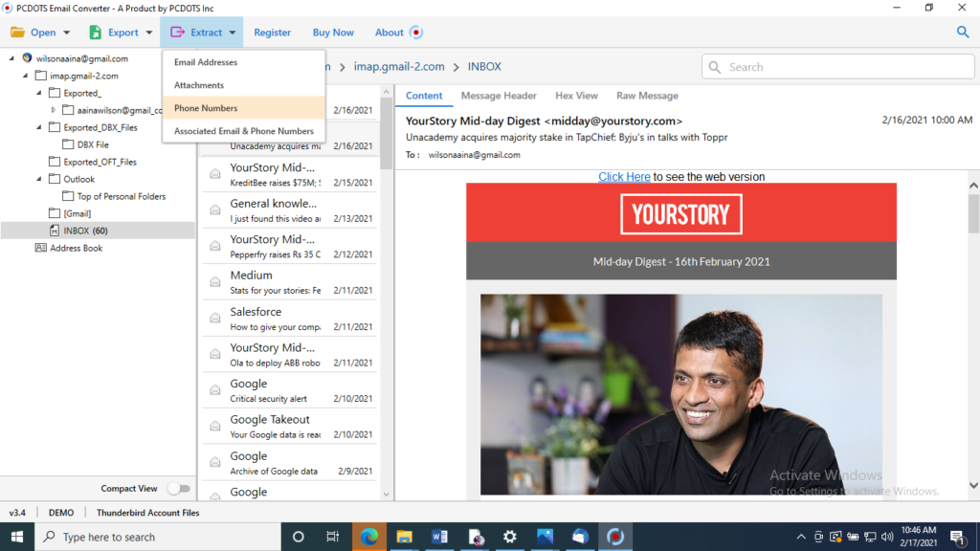Open Task View in taskbar
980x551 pixels.
[x=332, y=537]
